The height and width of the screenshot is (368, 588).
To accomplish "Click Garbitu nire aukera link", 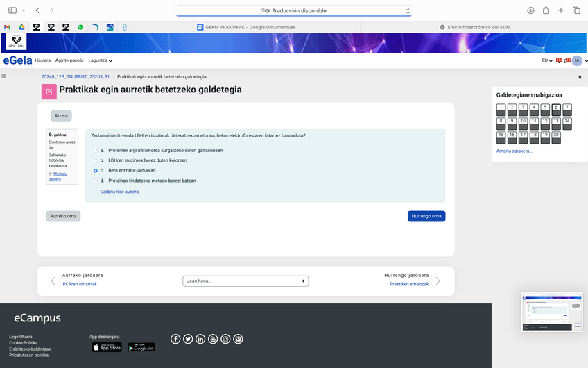I will click(119, 192).
